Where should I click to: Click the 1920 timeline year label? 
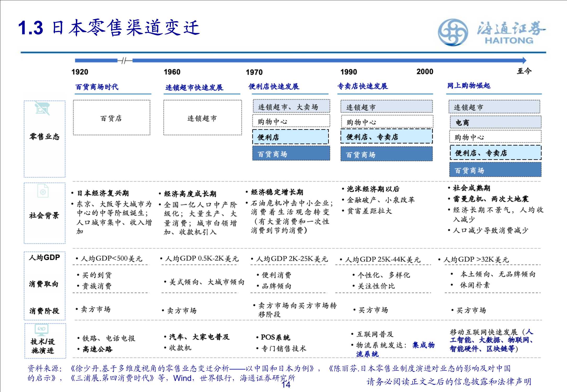(x=80, y=72)
